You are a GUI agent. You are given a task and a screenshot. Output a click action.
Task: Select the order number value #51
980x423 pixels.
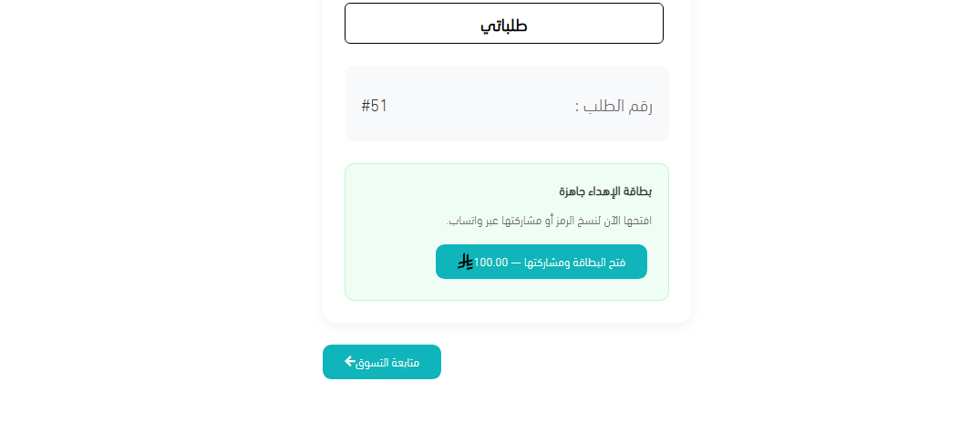pos(375,106)
